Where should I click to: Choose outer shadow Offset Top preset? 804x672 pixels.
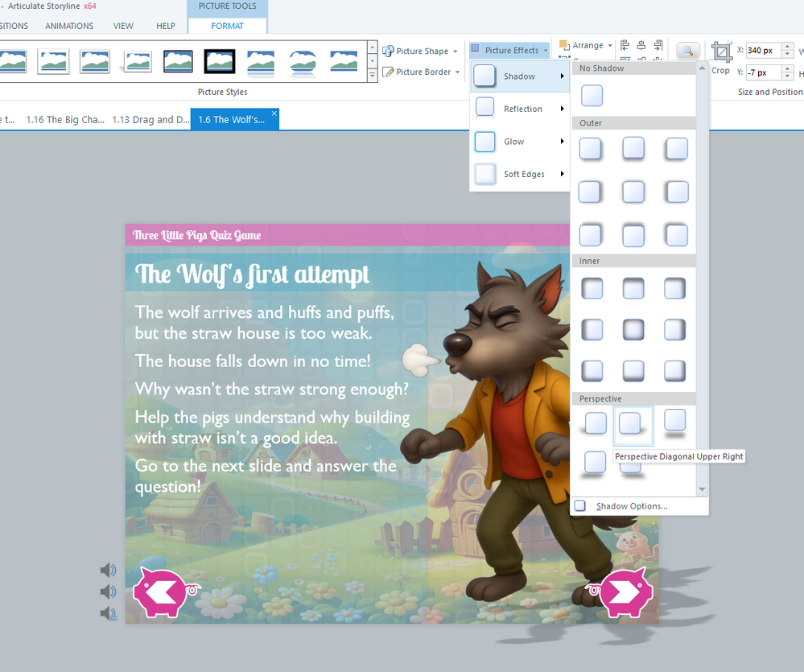[633, 235]
